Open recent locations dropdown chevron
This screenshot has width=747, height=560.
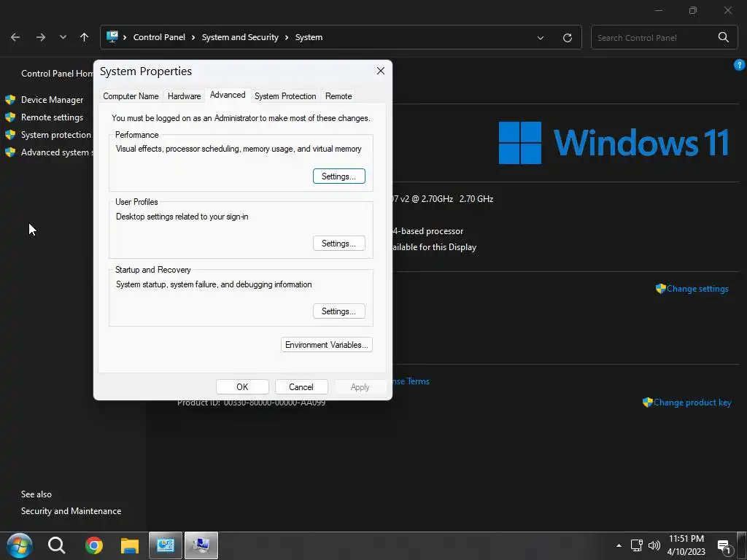(63, 37)
